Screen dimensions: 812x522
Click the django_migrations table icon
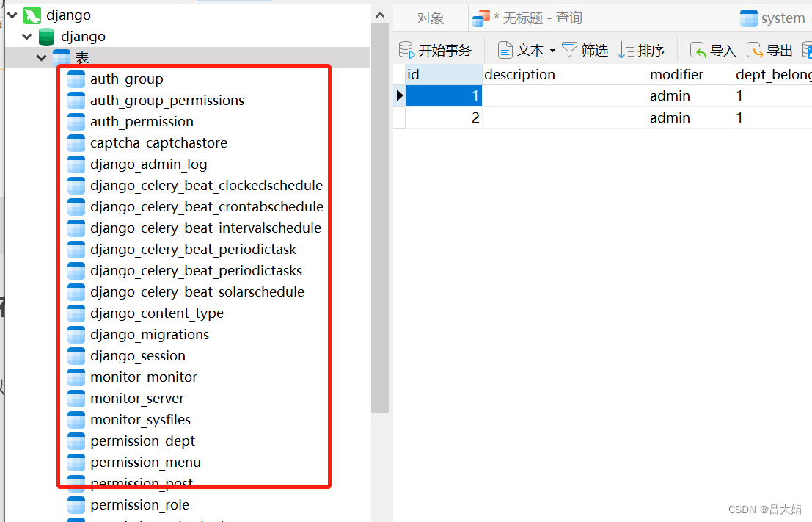click(76, 335)
